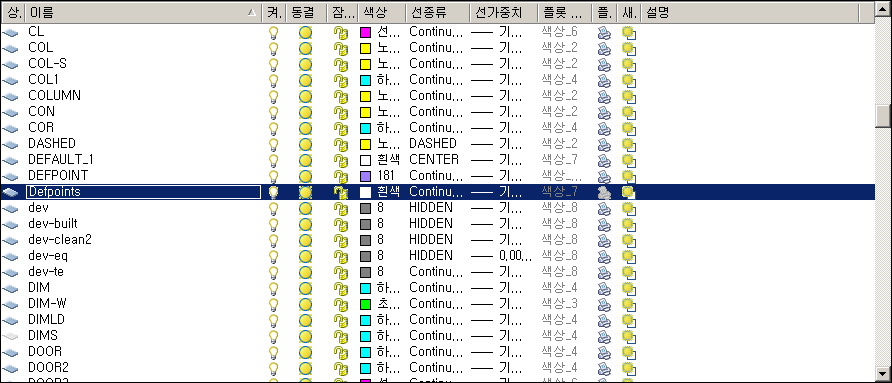Click the Defpoints layer name edit field

143,192
